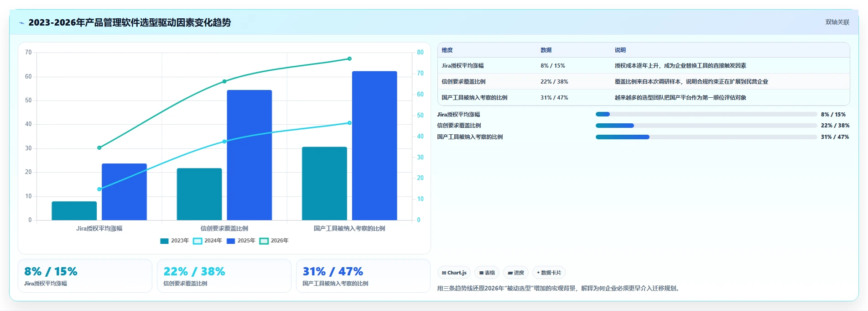Image resolution: width=868 pixels, height=311 pixels.
Task: Toggle the 2023年 legend item
Action: point(174,241)
